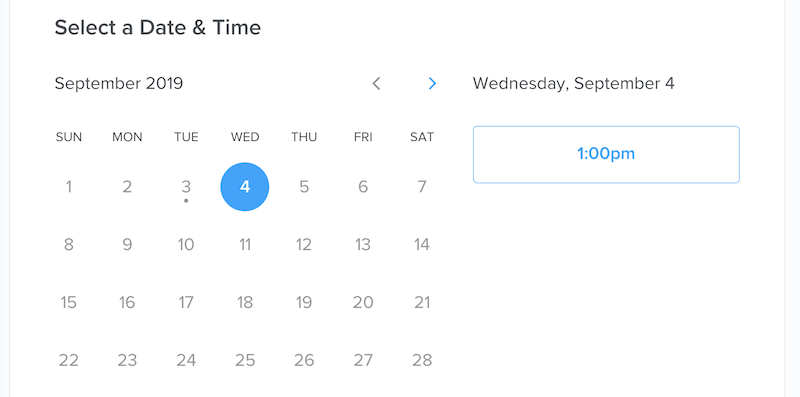800x397 pixels.
Task: Choose Wednesday the 11th
Action: pos(245,245)
